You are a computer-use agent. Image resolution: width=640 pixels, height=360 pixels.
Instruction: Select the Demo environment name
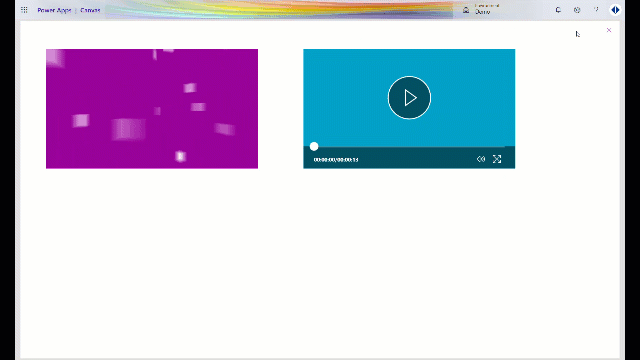point(482,12)
